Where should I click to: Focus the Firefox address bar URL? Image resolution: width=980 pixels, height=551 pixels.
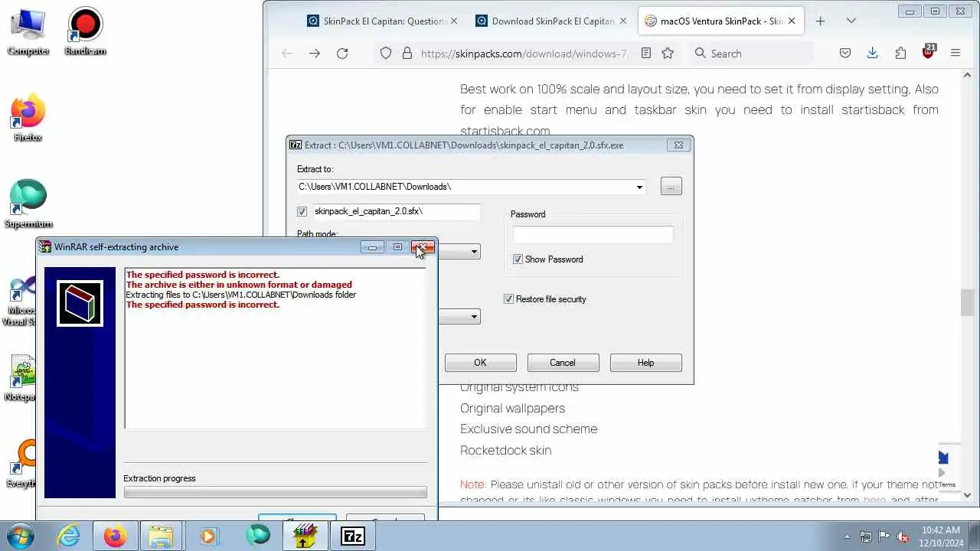(524, 54)
